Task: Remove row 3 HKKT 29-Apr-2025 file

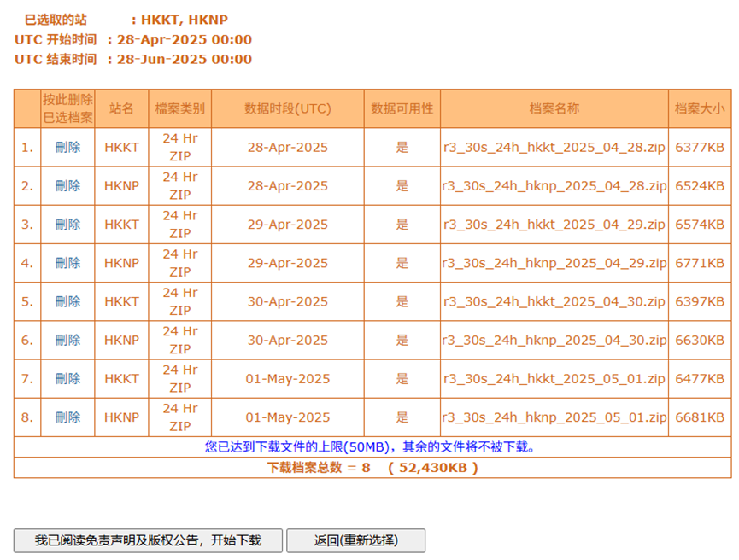Action: tap(68, 225)
